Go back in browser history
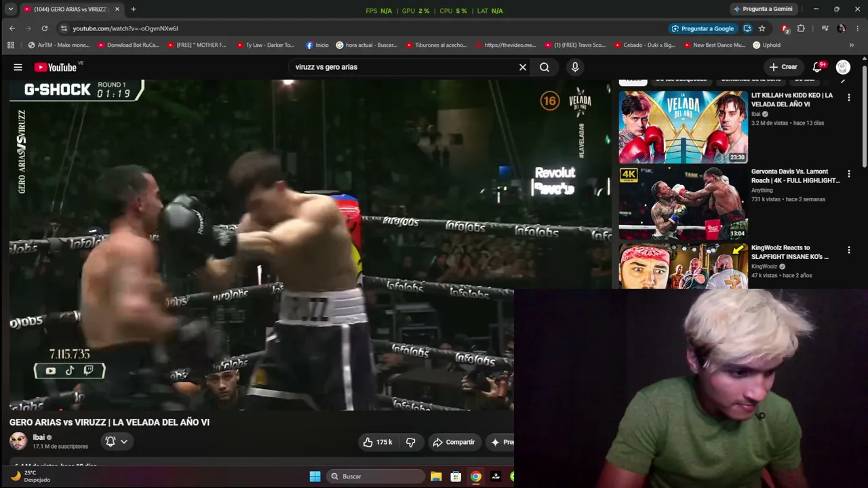This screenshot has width=868, height=488. [x=12, y=28]
